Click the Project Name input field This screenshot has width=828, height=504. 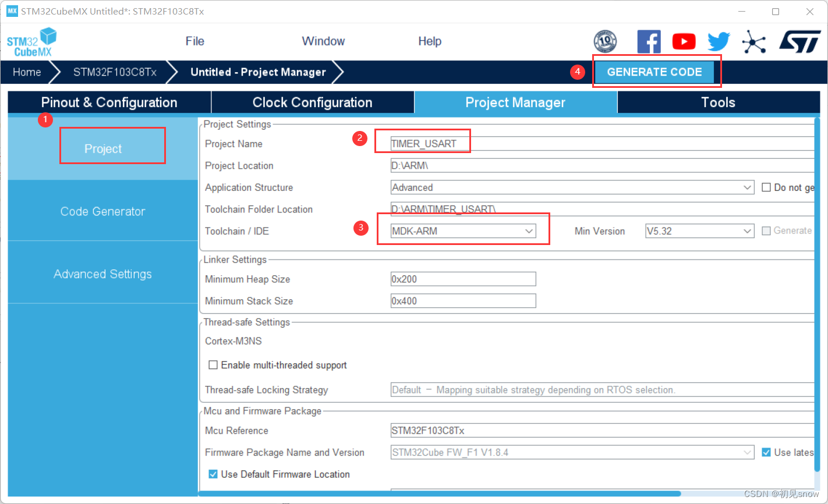(x=602, y=144)
